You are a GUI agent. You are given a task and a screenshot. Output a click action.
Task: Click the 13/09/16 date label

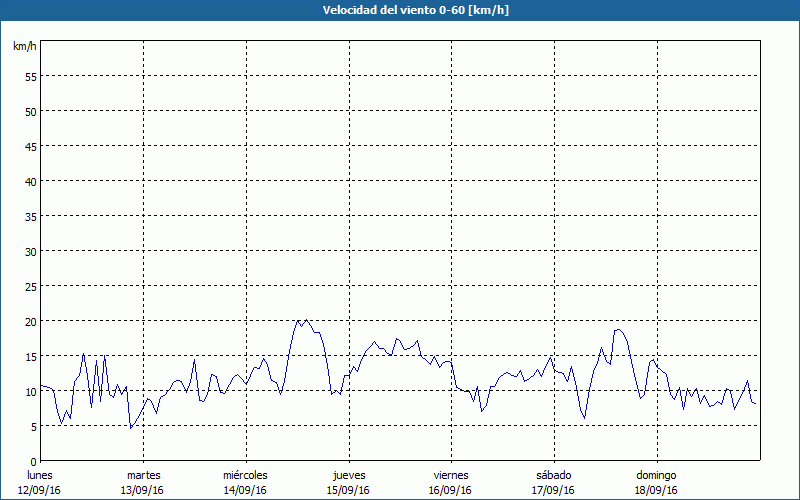(x=143, y=490)
